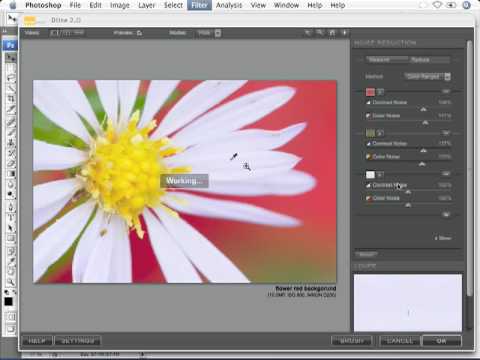Collapse the Loupe panel
The image size is (480, 360).
tap(365, 266)
